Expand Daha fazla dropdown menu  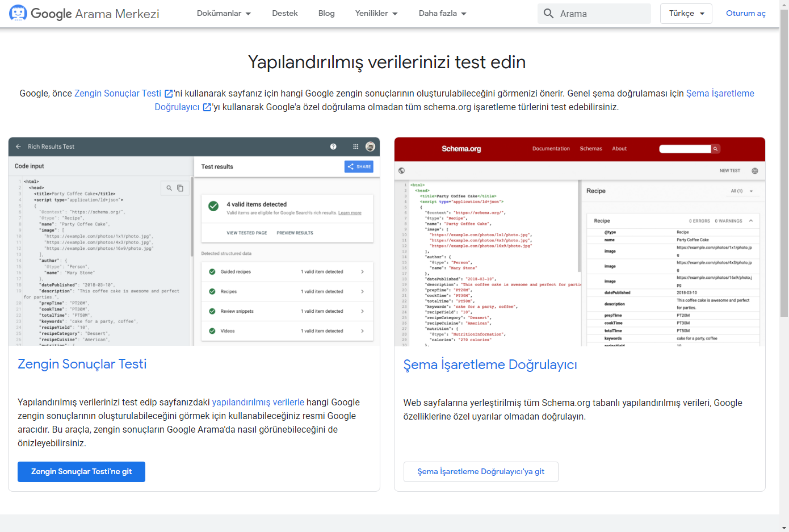[443, 13]
